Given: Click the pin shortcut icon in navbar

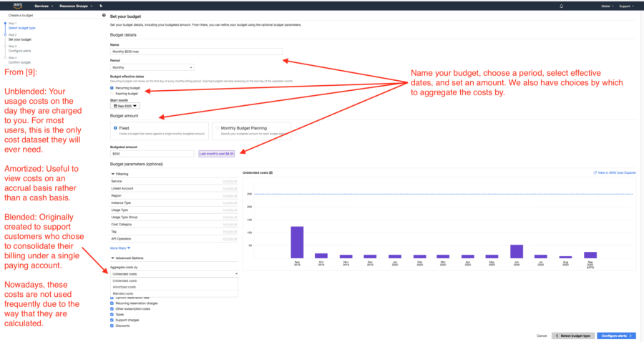Looking at the screenshot, I should pos(101,6).
